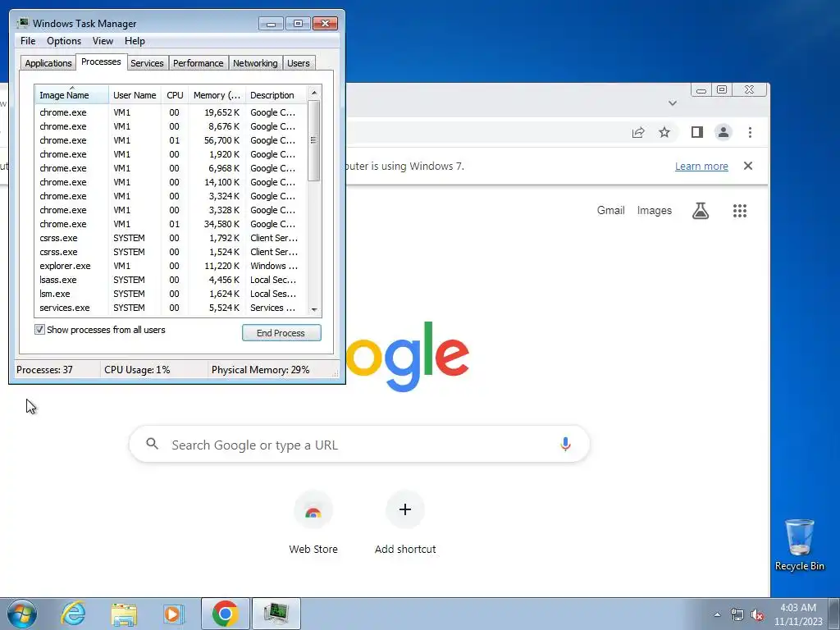The height and width of the screenshot is (630, 840).
Task: Switch to the Performance tab
Action: (x=199, y=63)
